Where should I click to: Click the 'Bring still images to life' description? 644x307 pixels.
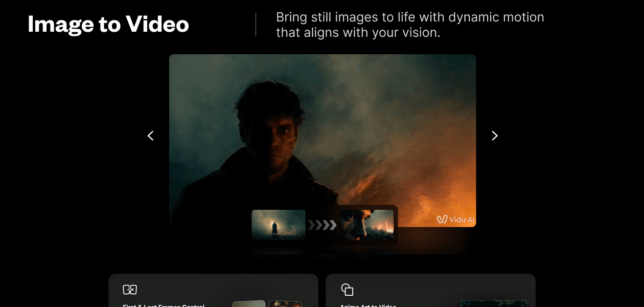(x=409, y=25)
